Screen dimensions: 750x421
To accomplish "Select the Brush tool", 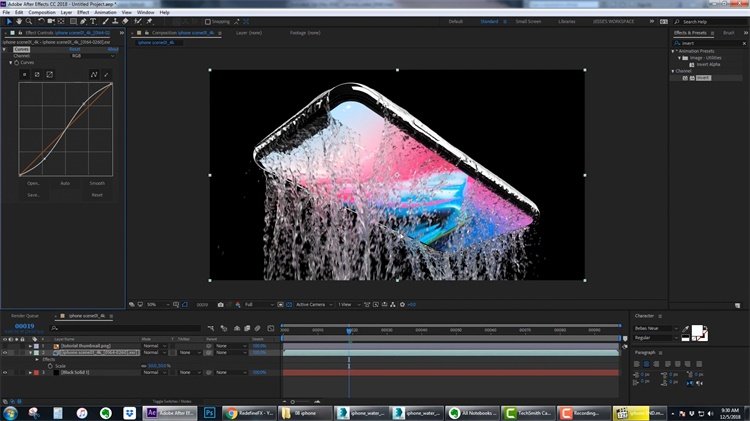I will coord(105,22).
